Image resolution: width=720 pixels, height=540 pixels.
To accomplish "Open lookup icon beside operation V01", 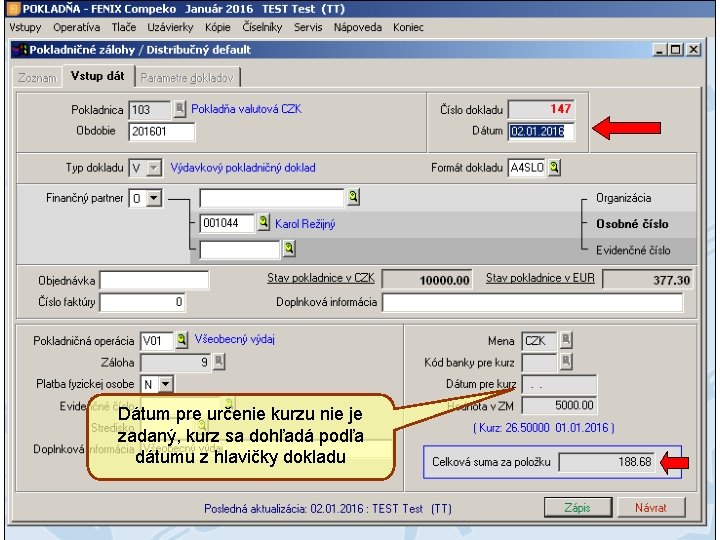I will [182, 340].
